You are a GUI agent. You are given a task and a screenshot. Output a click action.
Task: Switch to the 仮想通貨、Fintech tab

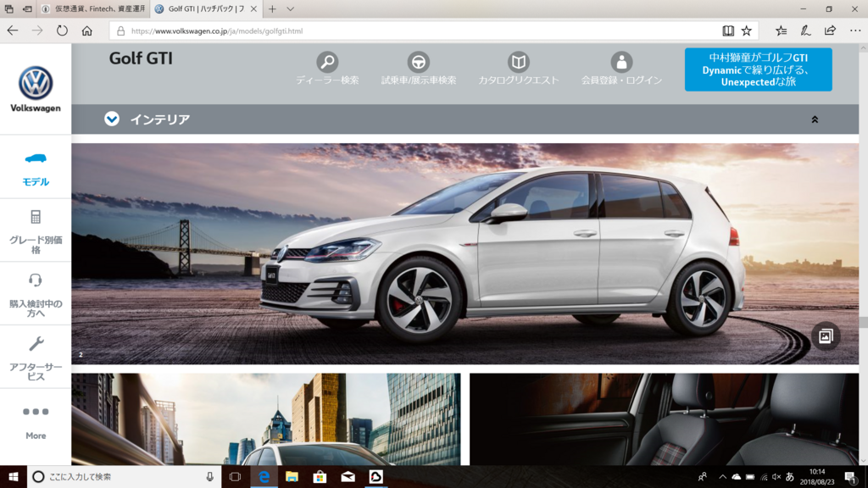tap(94, 8)
